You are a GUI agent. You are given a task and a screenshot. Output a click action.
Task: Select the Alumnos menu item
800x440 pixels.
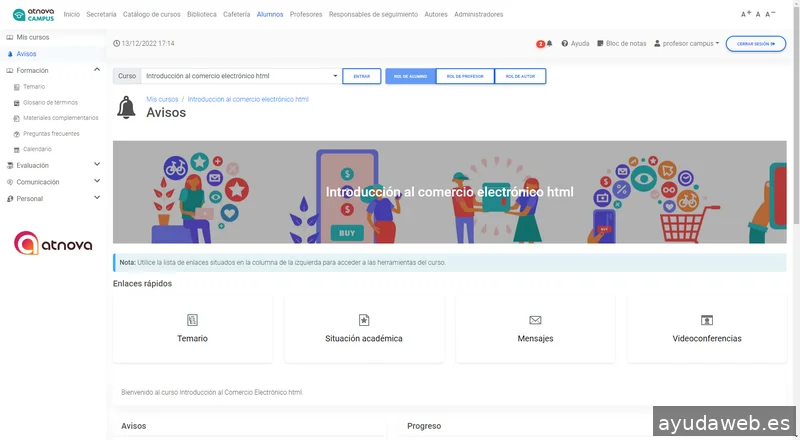(270, 14)
